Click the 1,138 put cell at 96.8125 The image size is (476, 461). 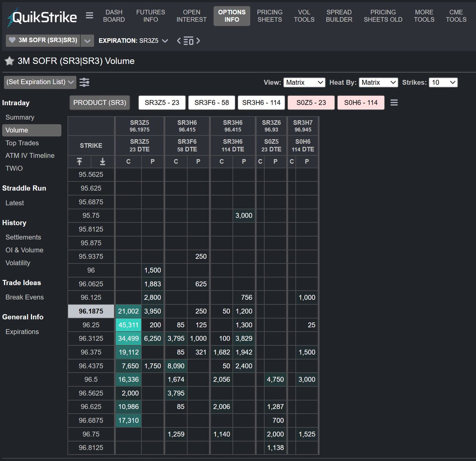pos(275,447)
